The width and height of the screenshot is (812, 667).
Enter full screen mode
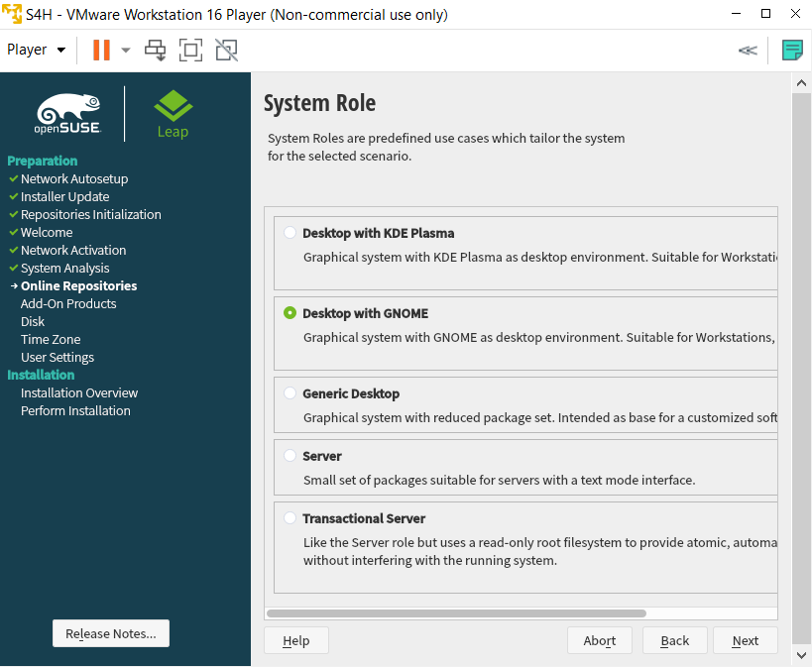(x=190, y=51)
